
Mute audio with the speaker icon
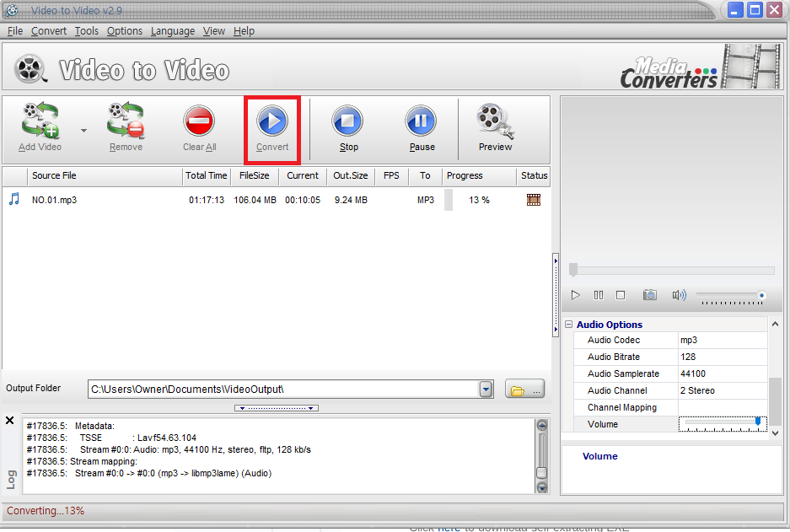coord(680,294)
